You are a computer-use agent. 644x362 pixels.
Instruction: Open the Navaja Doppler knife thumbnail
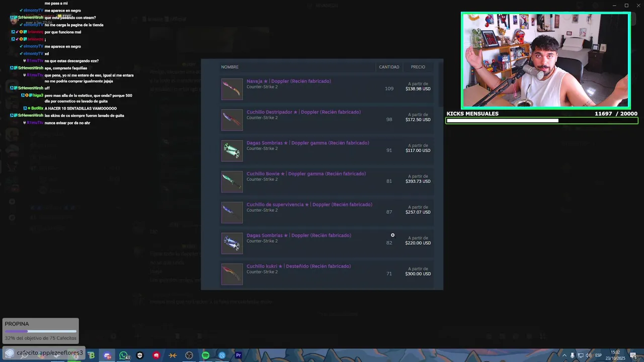coord(232,89)
